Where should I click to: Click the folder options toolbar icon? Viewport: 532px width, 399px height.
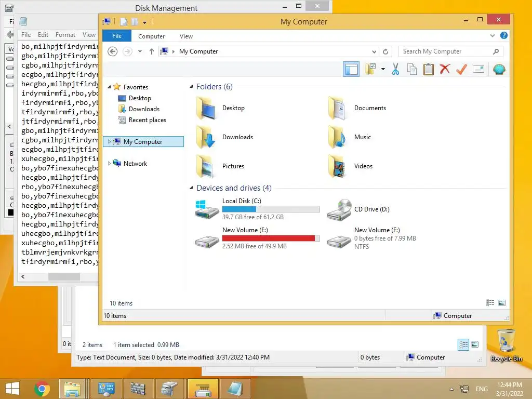point(370,69)
